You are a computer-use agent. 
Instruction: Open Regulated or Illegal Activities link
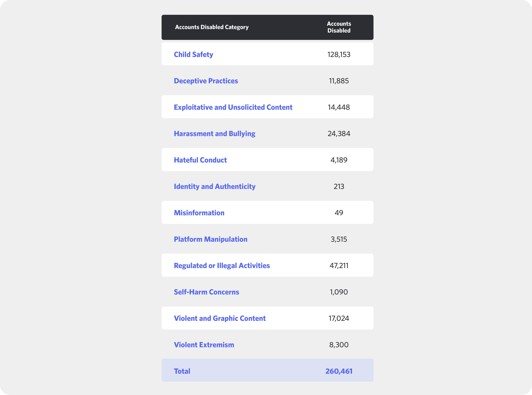222,266
